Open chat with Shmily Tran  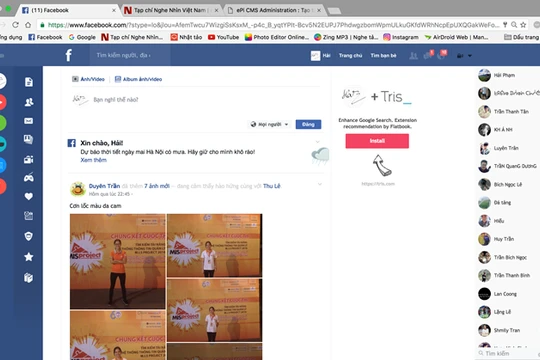(x=507, y=330)
